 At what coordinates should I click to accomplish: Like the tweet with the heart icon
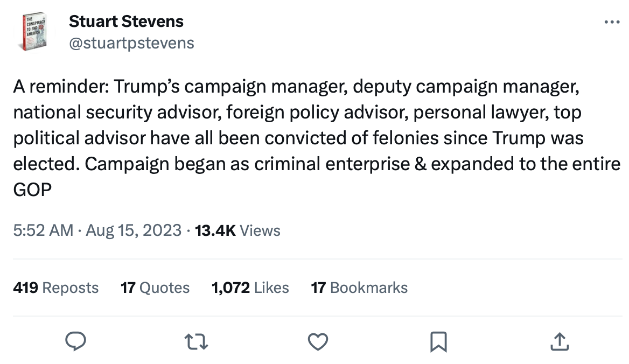[318, 341]
